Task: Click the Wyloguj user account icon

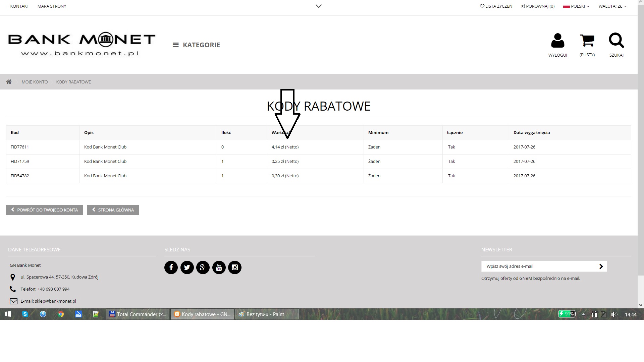Action: pyautogui.click(x=557, y=41)
